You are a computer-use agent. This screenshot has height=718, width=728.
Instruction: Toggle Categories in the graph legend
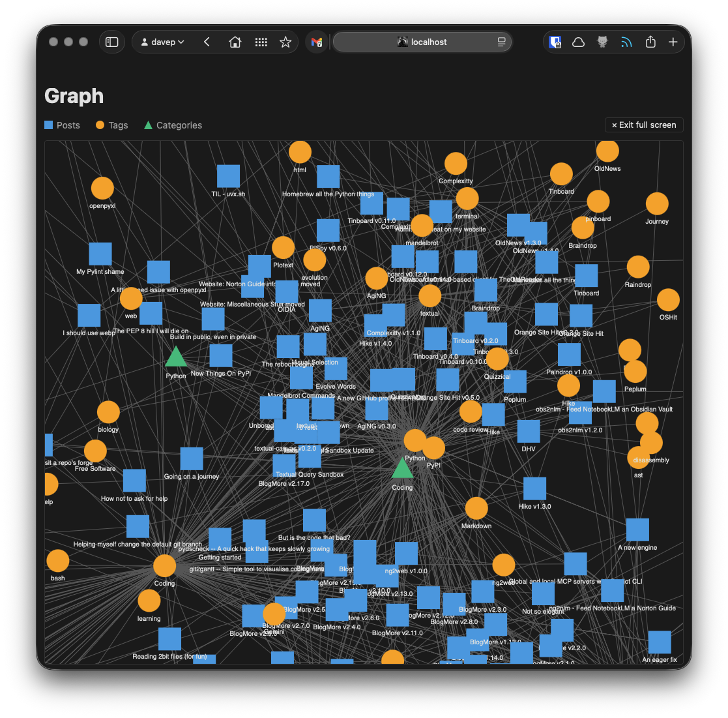tap(173, 125)
